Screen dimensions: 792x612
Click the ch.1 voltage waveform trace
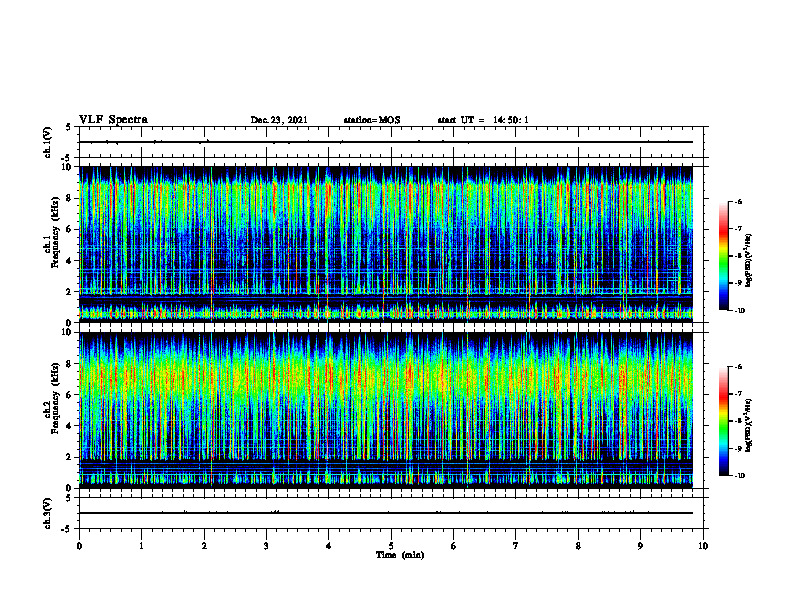coord(386,142)
